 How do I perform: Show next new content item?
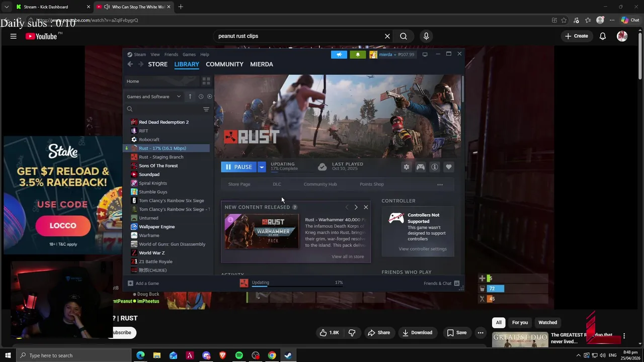click(356, 207)
